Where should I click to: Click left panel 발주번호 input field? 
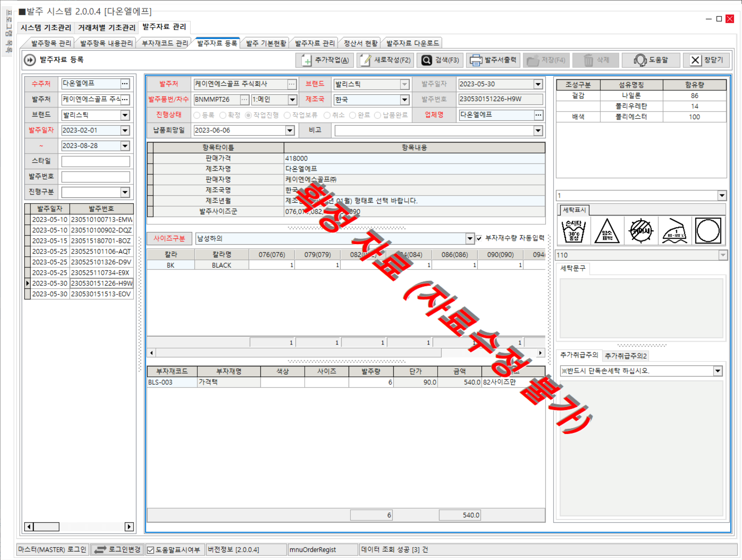click(x=96, y=177)
